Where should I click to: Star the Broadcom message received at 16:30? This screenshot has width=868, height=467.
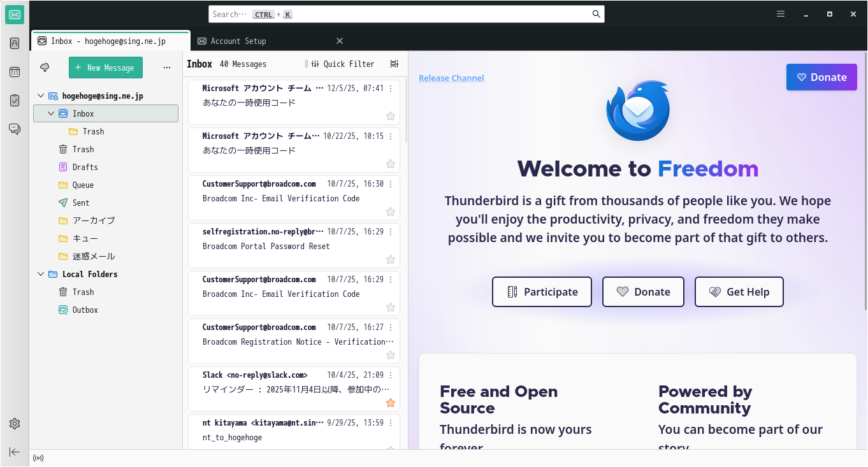[391, 212]
